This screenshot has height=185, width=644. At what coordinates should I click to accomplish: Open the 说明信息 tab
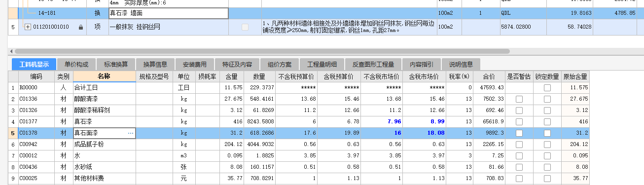tap(461, 64)
